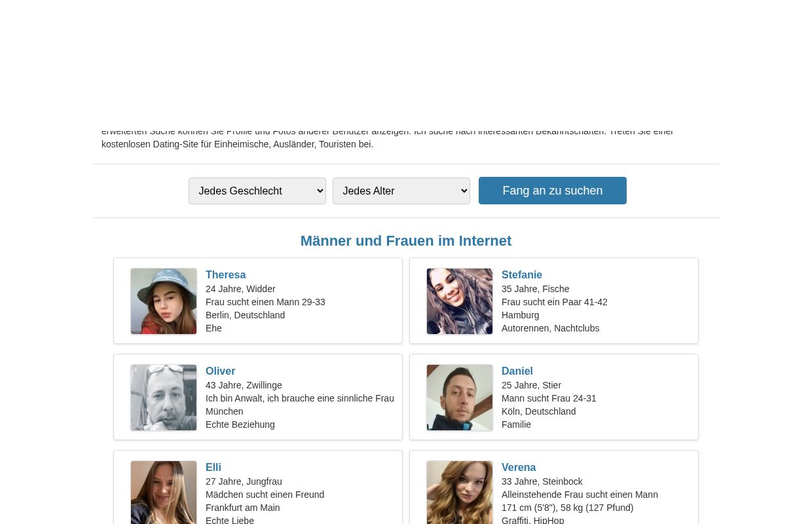Click the word 'Ehe' in Theresa's card
The height and width of the screenshot is (524, 812).
213,328
